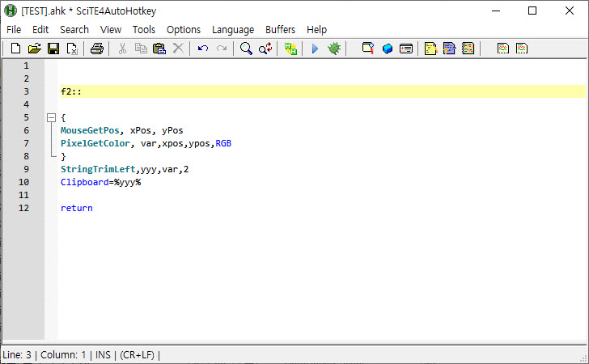Open the File menu

tap(14, 30)
